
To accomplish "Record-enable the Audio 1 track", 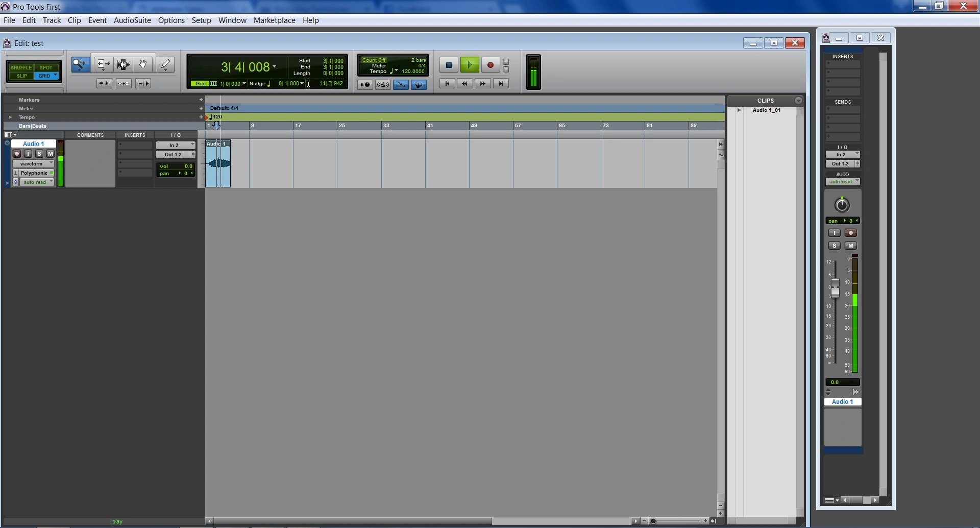I will coord(17,154).
